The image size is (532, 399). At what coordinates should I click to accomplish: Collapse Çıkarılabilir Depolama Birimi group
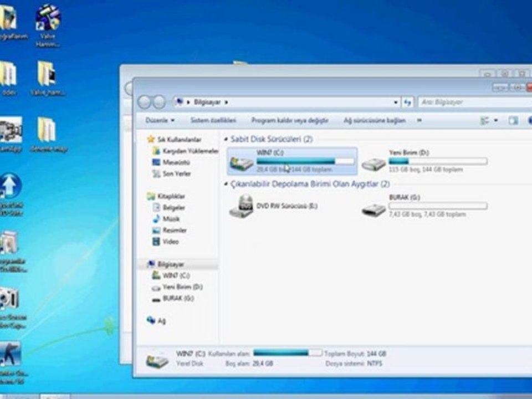click(x=226, y=184)
